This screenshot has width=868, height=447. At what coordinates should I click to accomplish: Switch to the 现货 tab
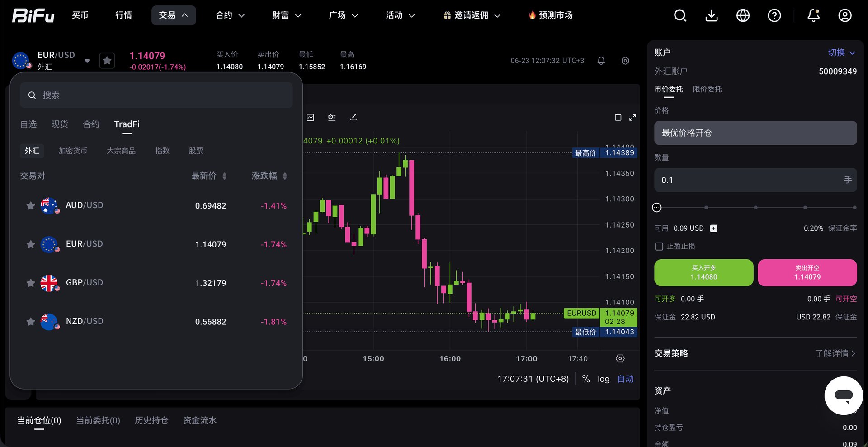(x=60, y=124)
